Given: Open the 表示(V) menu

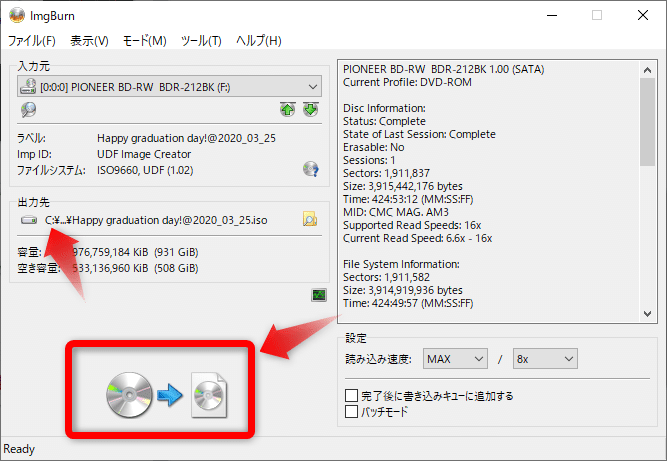Looking at the screenshot, I should click(x=89, y=41).
